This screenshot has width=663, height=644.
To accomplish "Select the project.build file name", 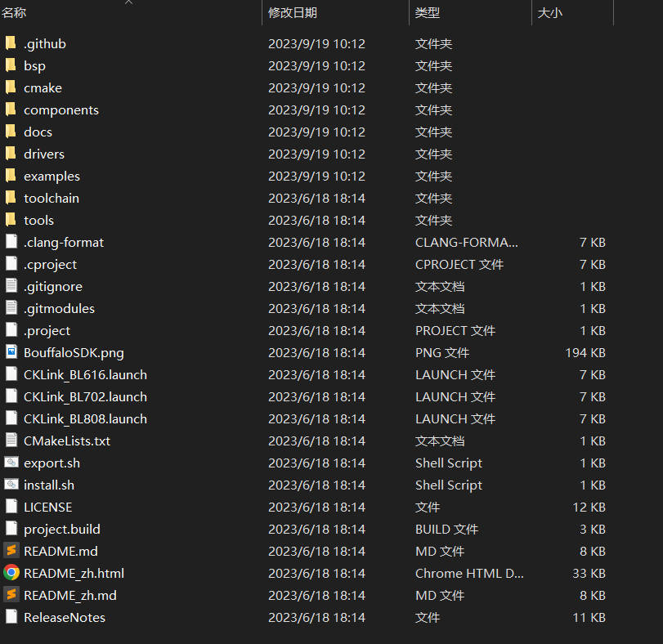I will pyautogui.click(x=62, y=530).
